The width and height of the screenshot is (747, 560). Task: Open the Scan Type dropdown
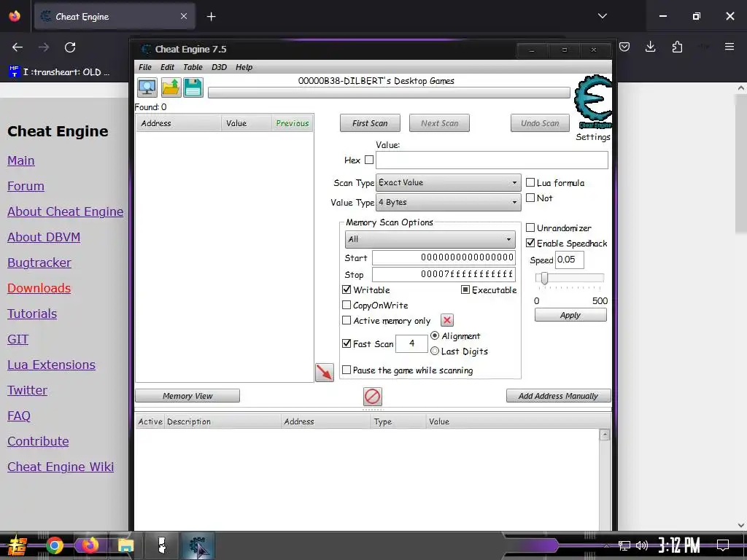448,182
